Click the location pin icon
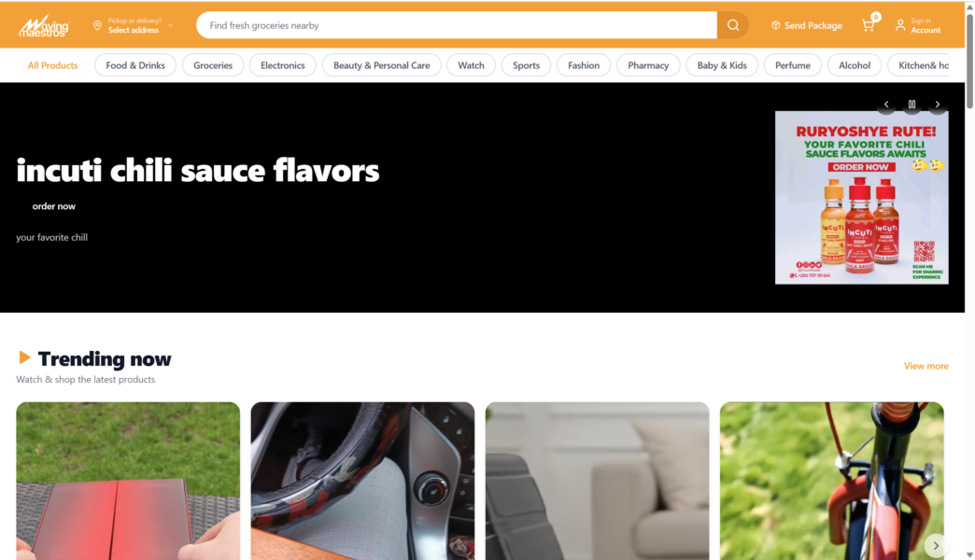The height and width of the screenshot is (560, 975). pos(98,25)
